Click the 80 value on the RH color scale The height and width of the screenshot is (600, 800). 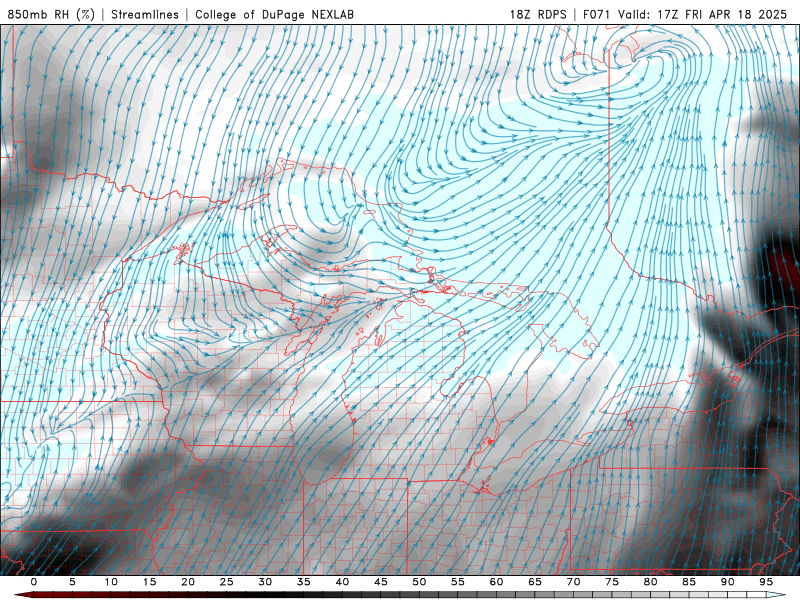(651, 582)
